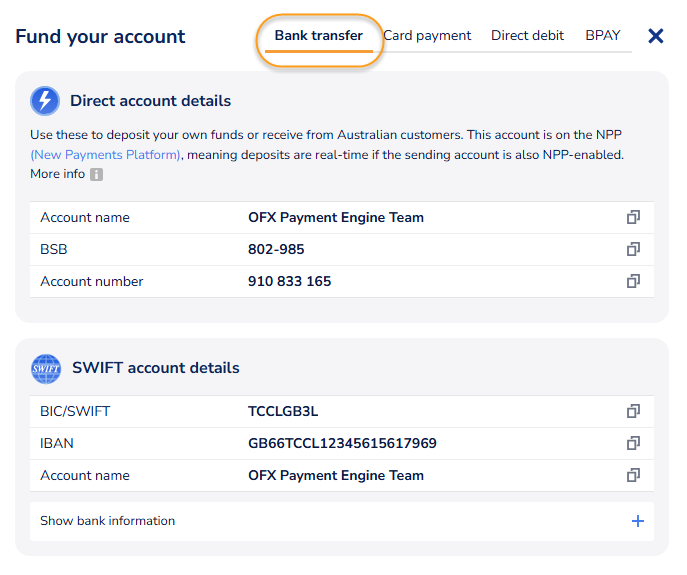Select the Bank transfer tab
687x575 pixels.
click(x=319, y=36)
